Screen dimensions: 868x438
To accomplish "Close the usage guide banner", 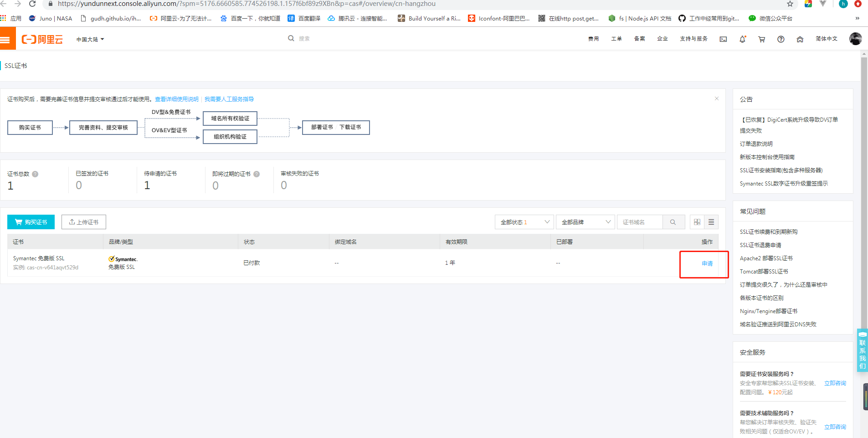I will pyautogui.click(x=716, y=98).
